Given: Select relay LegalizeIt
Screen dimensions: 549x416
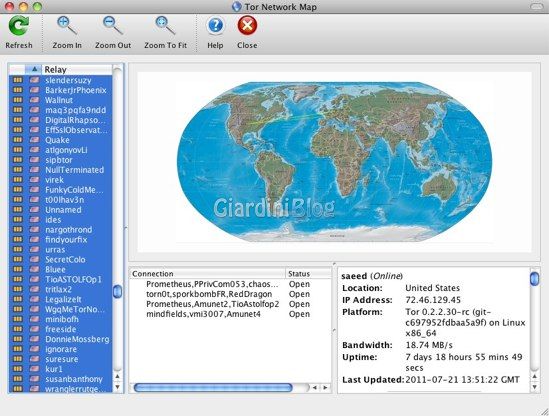Looking at the screenshot, I should (63, 299).
